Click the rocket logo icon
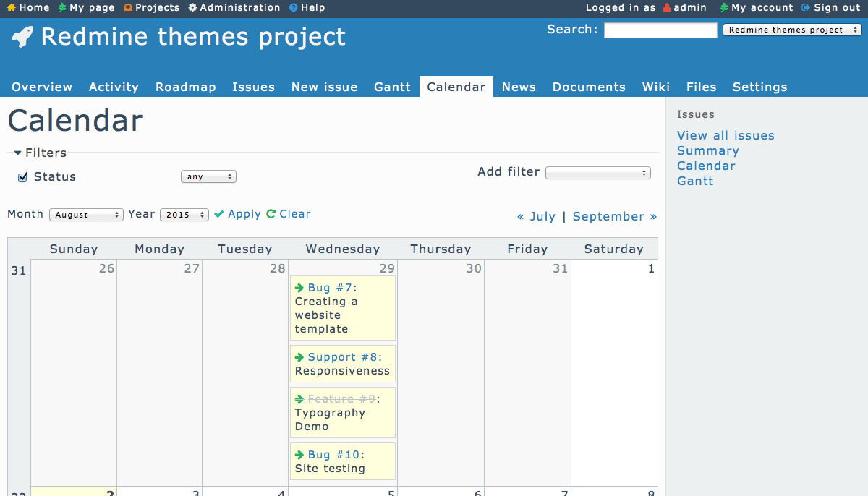 pyautogui.click(x=22, y=37)
